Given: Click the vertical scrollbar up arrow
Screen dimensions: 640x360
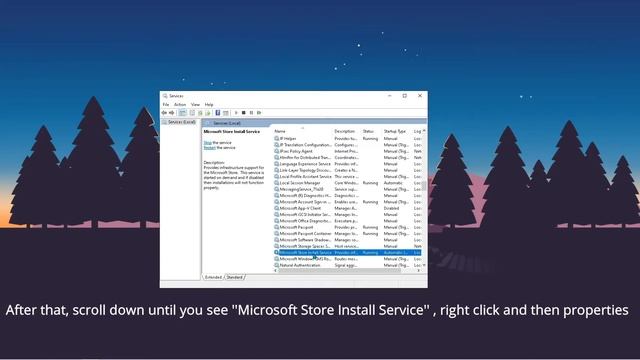Looking at the screenshot, I should click(424, 131).
